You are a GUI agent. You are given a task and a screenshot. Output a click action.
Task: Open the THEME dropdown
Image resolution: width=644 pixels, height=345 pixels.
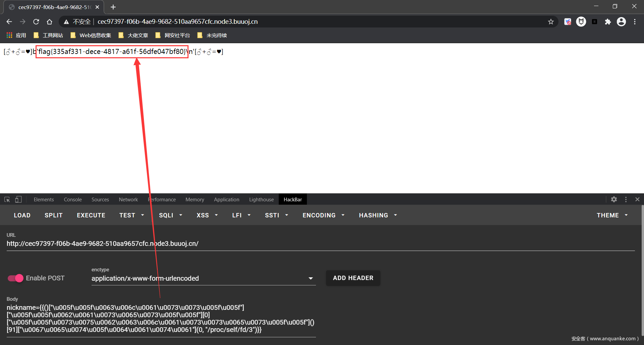point(612,215)
